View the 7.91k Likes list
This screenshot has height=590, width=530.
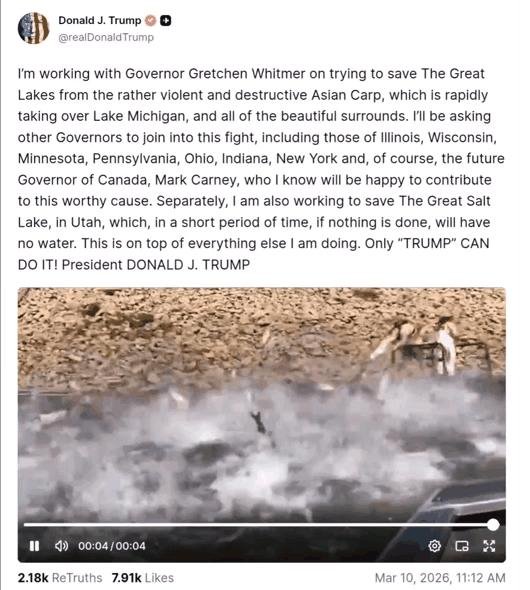point(143,578)
